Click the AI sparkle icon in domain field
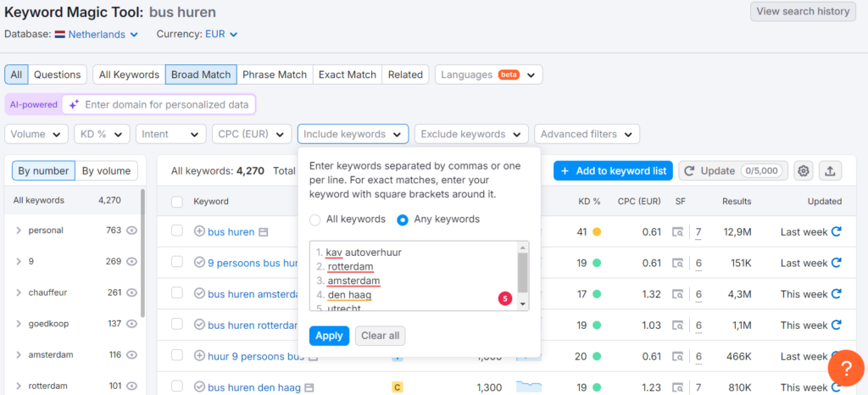 (75, 104)
